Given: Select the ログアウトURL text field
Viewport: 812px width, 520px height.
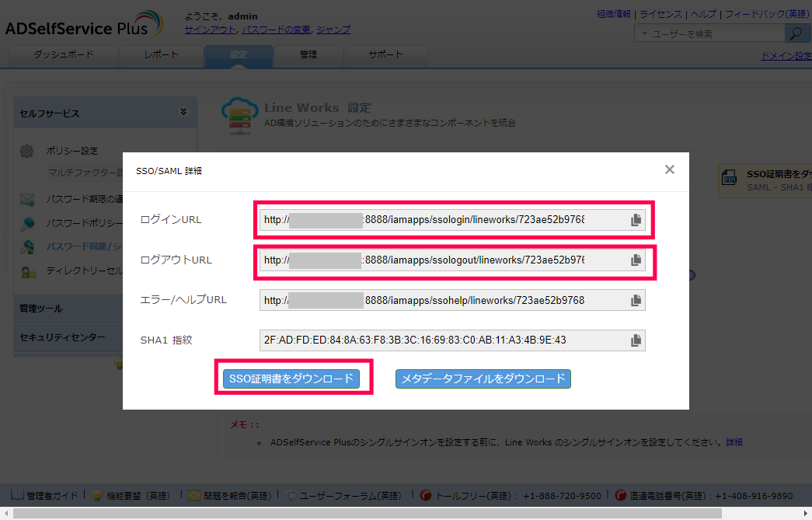Looking at the screenshot, I should point(452,260).
